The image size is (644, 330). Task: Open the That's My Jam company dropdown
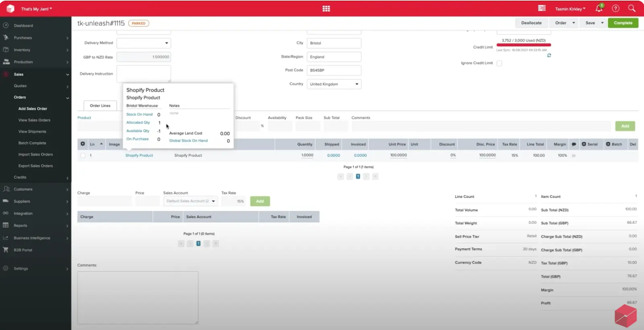tap(37, 9)
